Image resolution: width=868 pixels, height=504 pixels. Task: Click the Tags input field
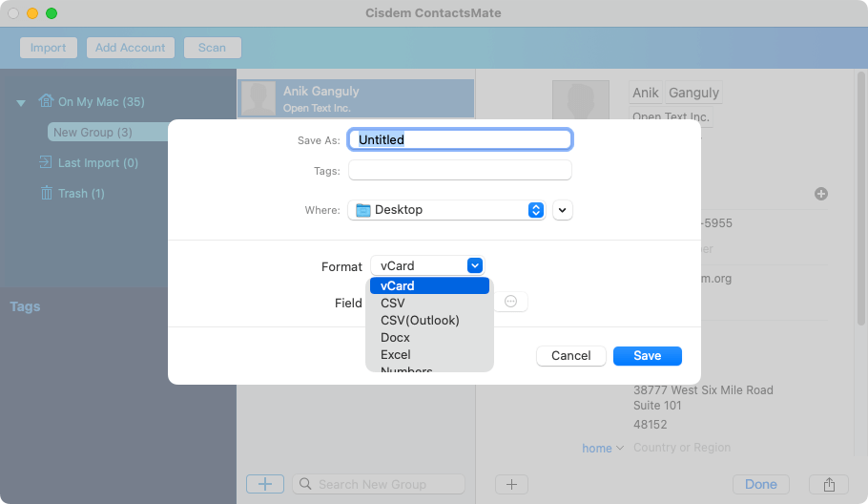pos(460,170)
